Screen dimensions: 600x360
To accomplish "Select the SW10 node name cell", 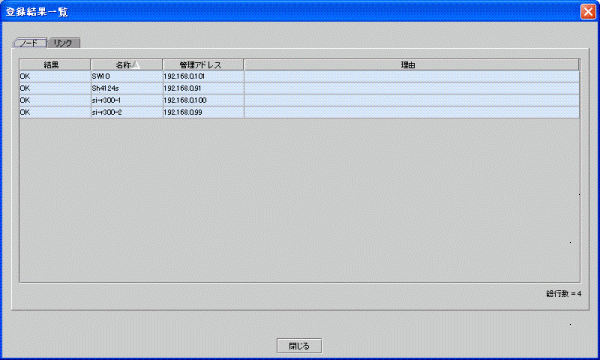I will click(127, 77).
